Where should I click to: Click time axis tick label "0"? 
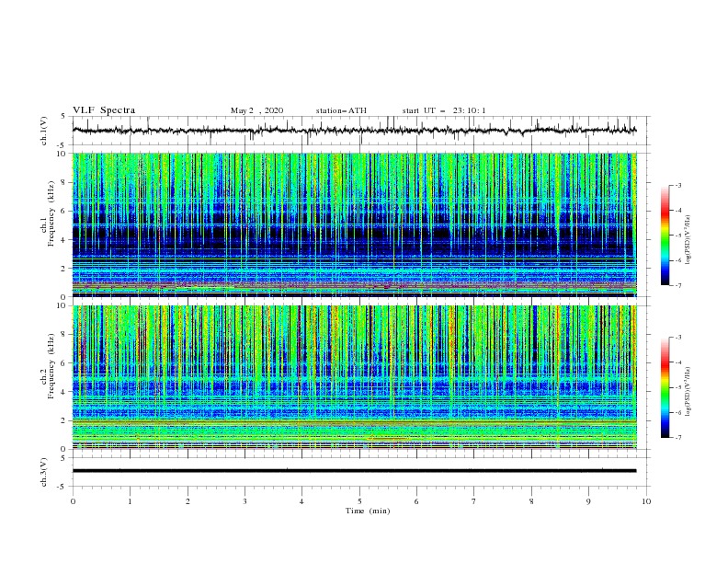point(73,501)
